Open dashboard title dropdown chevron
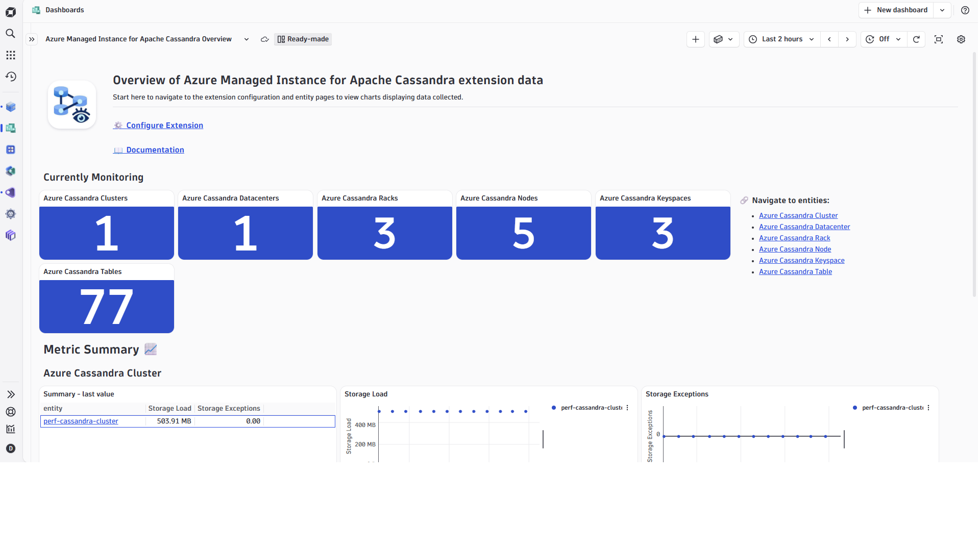980x551 pixels. [247, 39]
